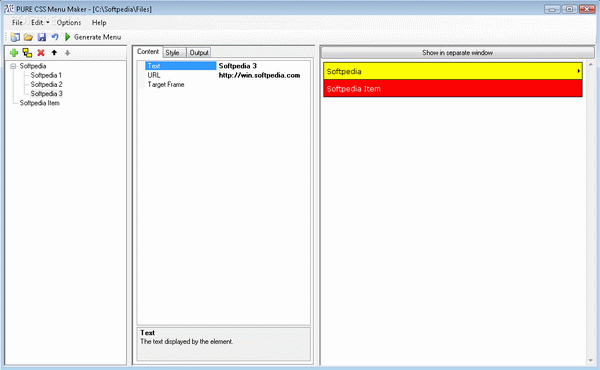600x370 pixels.
Task: Click the Generate Menu label
Action: point(98,37)
